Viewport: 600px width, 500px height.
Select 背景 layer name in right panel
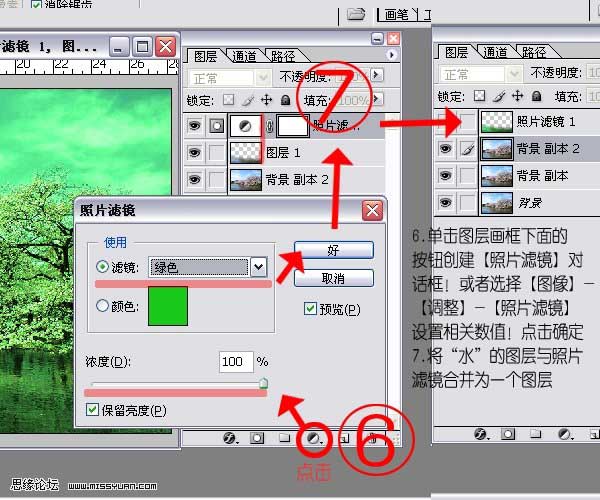coord(530,202)
